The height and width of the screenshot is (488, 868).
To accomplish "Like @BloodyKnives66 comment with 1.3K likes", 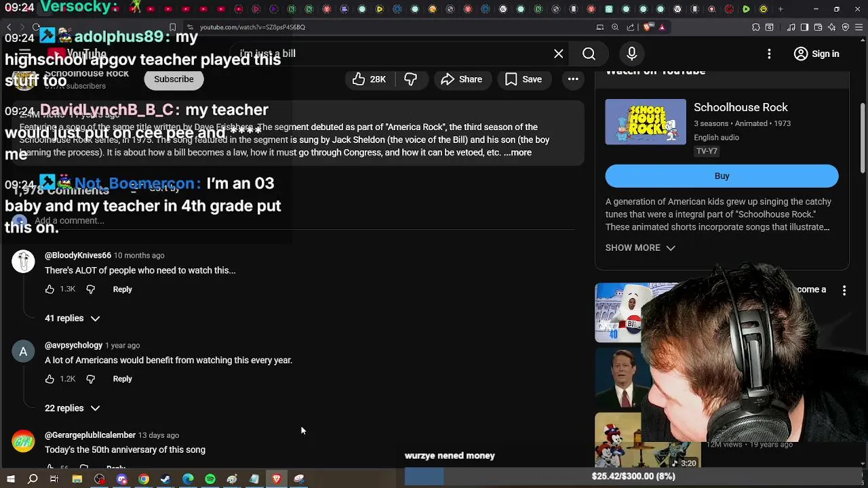I will click(50, 289).
